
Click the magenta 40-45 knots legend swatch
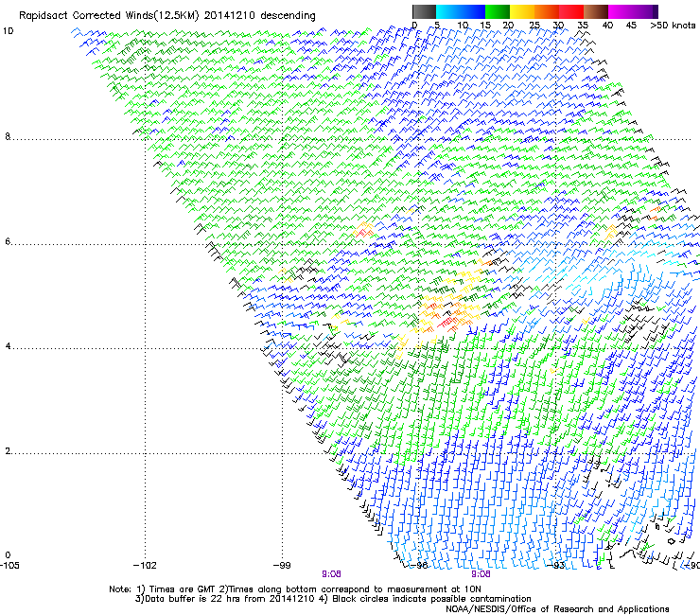[x=622, y=11]
